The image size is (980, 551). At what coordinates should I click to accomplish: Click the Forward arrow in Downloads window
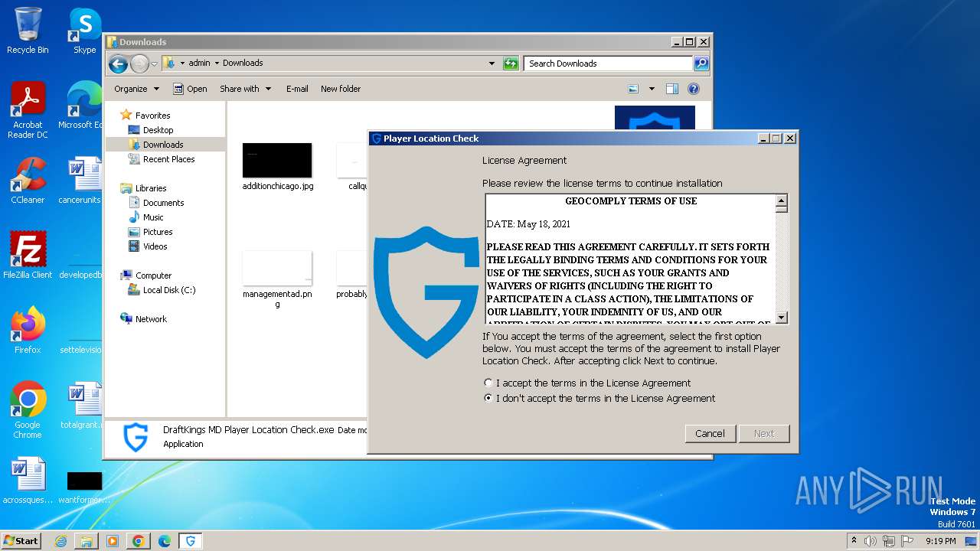(139, 64)
